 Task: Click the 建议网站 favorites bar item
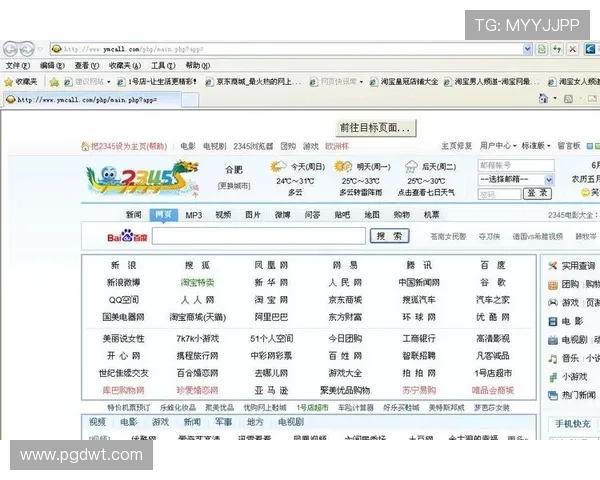pyautogui.click(x=88, y=82)
